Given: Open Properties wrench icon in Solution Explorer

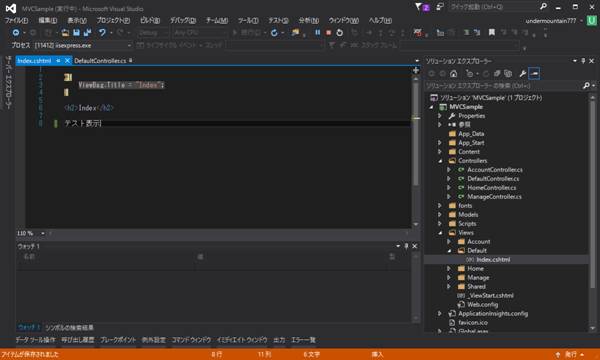Looking at the screenshot, I should (x=523, y=73).
